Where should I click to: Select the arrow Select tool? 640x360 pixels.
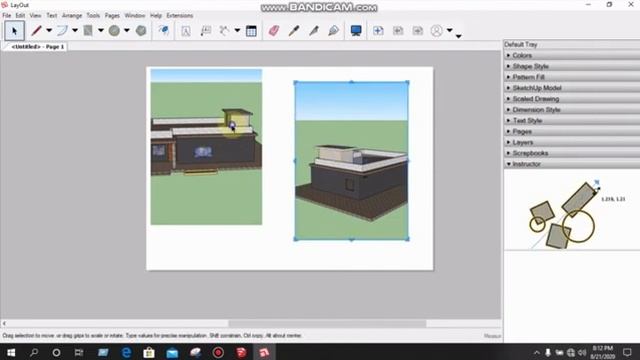15,31
